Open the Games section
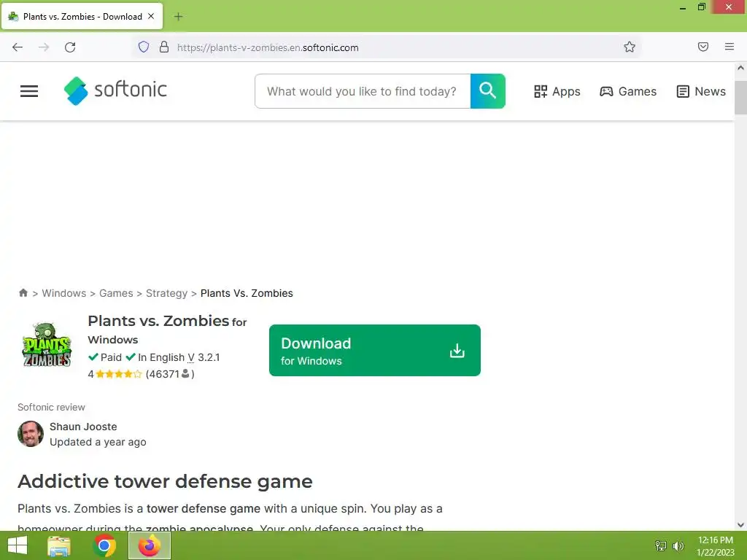The width and height of the screenshot is (747, 560). click(x=628, y=91)
